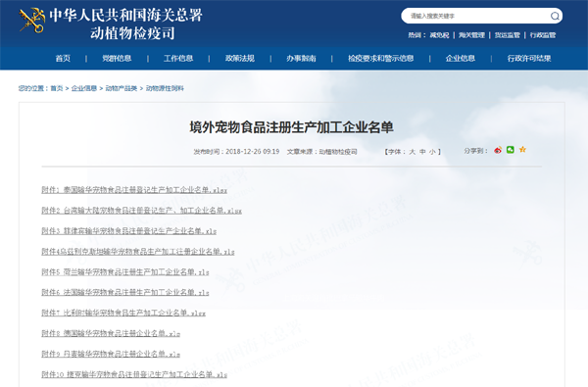Download attachment 8 Germany enterprise list
This screenshot has width=588, height=387.
[x=111, y=333]
